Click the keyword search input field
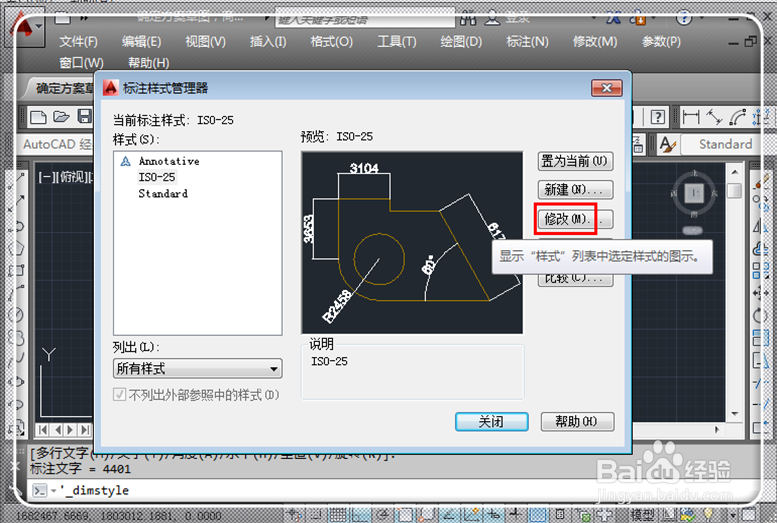 click(x=365, y=20)
